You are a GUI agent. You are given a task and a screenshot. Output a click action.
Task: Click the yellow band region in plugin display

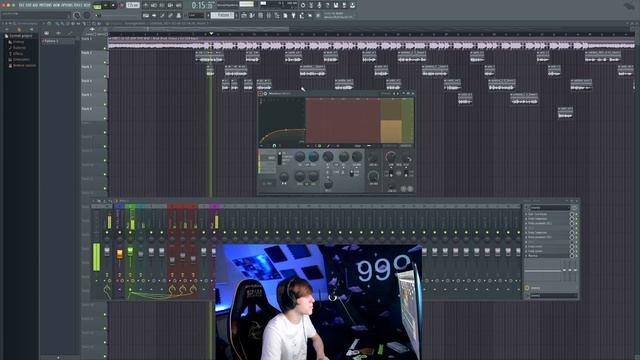click(x=391, y=131)
